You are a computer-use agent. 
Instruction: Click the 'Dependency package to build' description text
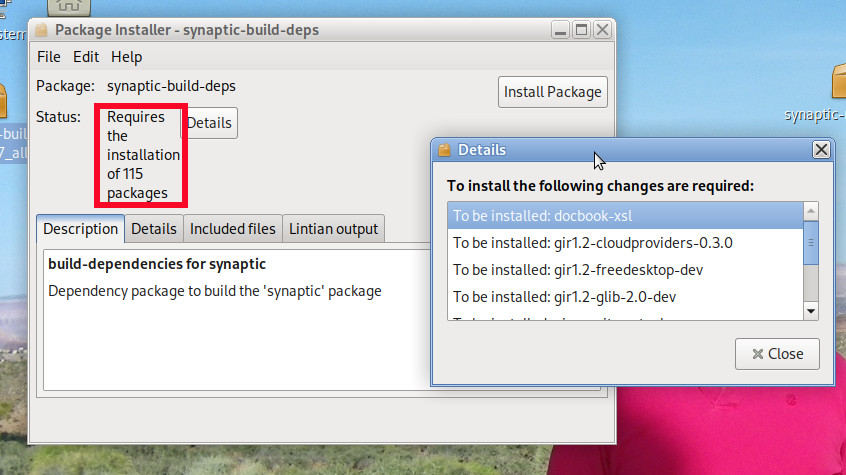click(215, 291)
